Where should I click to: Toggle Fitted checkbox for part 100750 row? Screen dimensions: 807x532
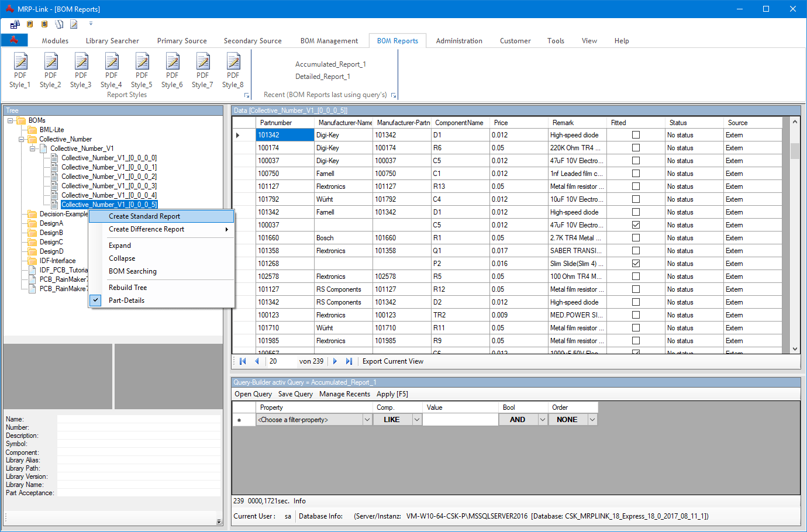636,174
